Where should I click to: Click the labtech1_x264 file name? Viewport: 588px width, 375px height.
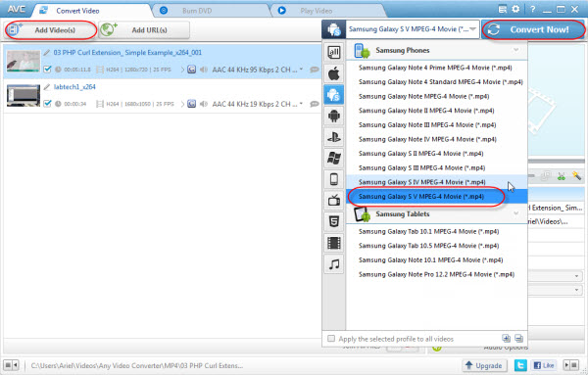(x=74, y=87)
